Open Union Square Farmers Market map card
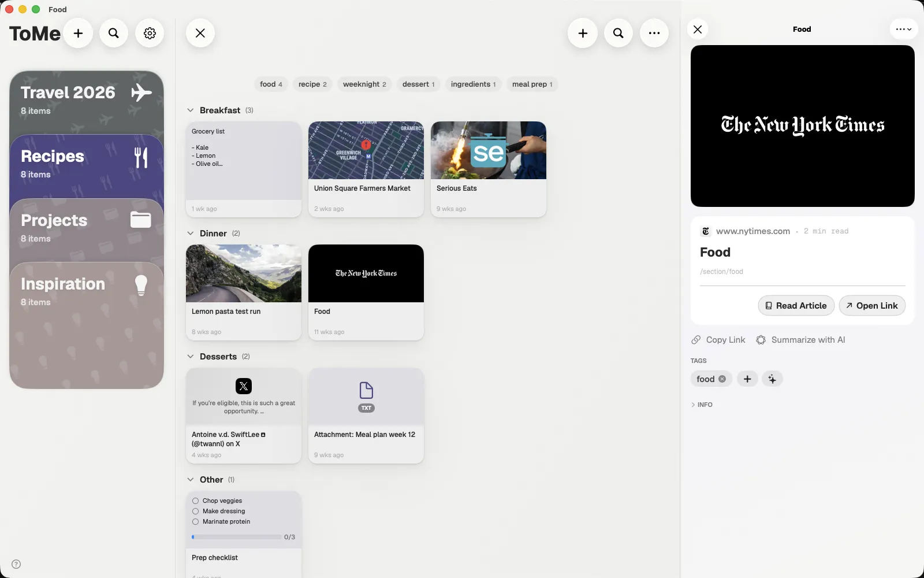This screenshot has width=924, height=578. coord(366,169)
